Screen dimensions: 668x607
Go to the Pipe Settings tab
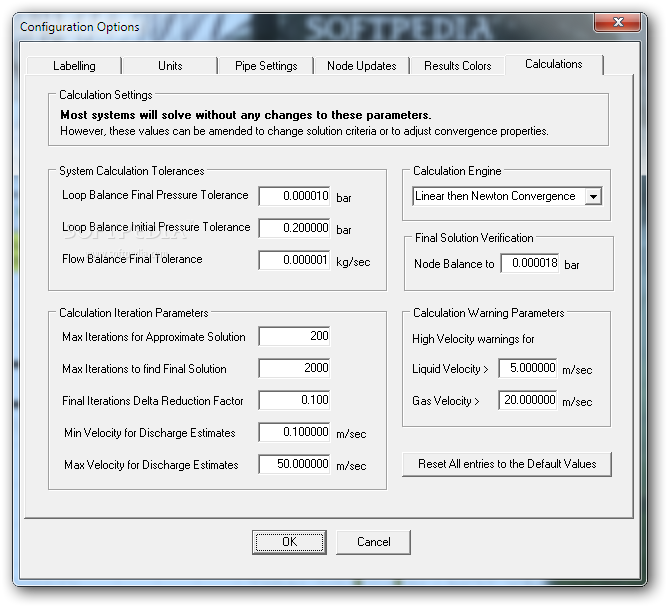(266, 66)
